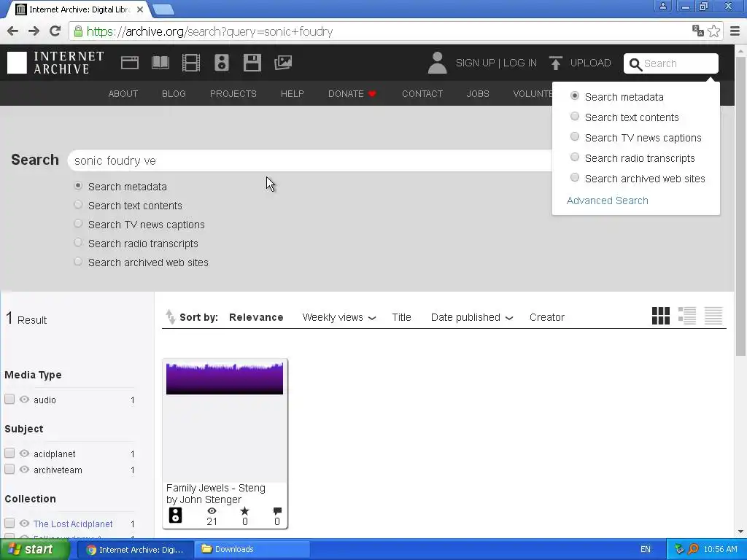Click the browser back arrow

[13, 31]
